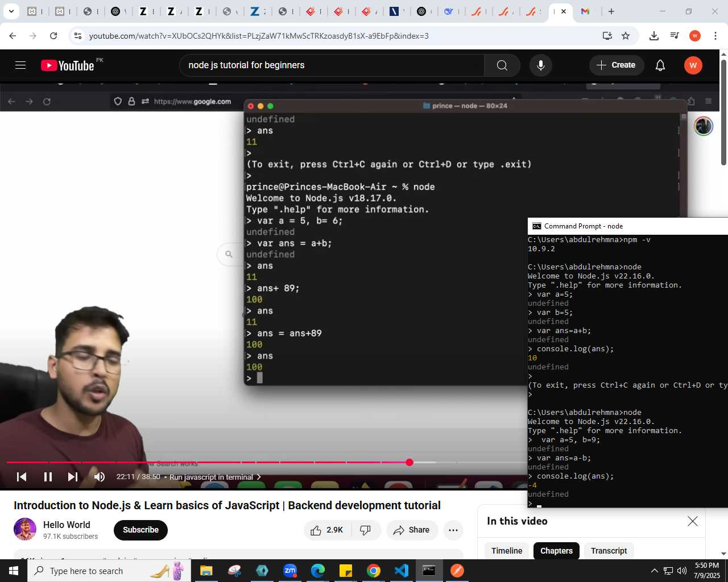Pause the video
Image resolution: width=728 pixels, height=582 pixels.
tap(48, 477)
